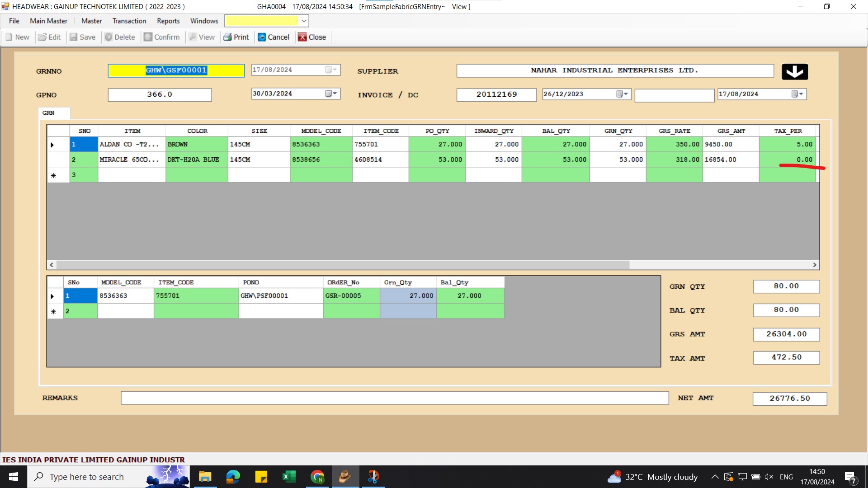This screenshot has height=488, width=868.
Task: Click the Cancel toolbar icon
Action: [x=262, y=37]
